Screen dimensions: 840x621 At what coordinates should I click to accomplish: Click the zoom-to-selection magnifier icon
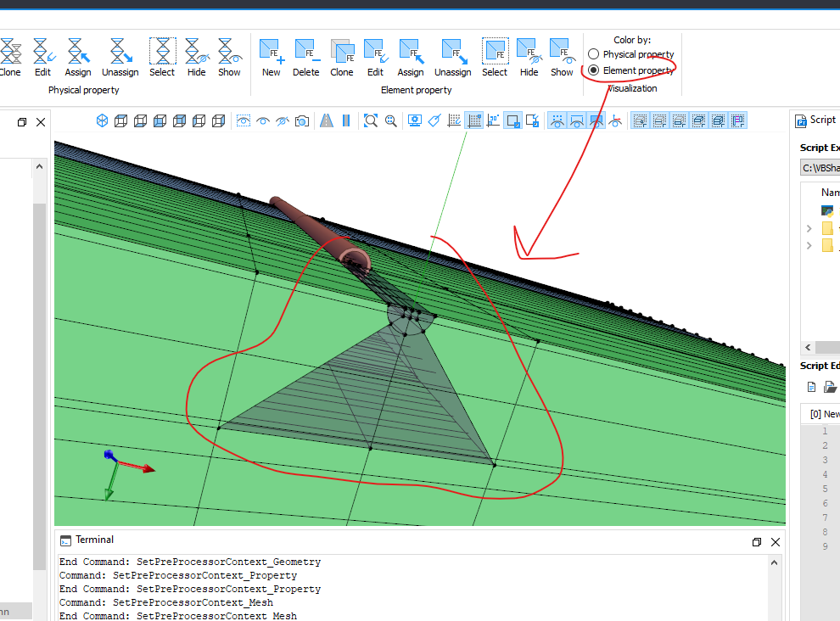[391, 121]
